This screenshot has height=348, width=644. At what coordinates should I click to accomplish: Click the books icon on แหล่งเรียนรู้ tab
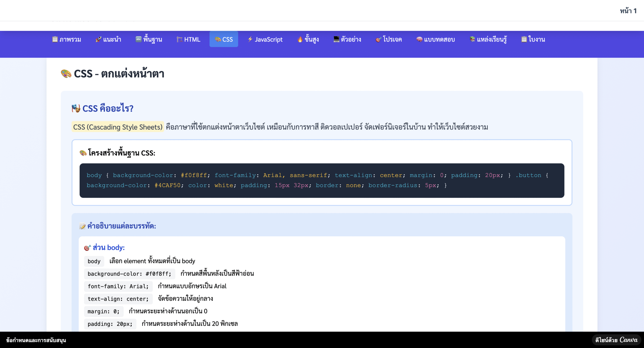pyautogui.click(x=472, y=39)
